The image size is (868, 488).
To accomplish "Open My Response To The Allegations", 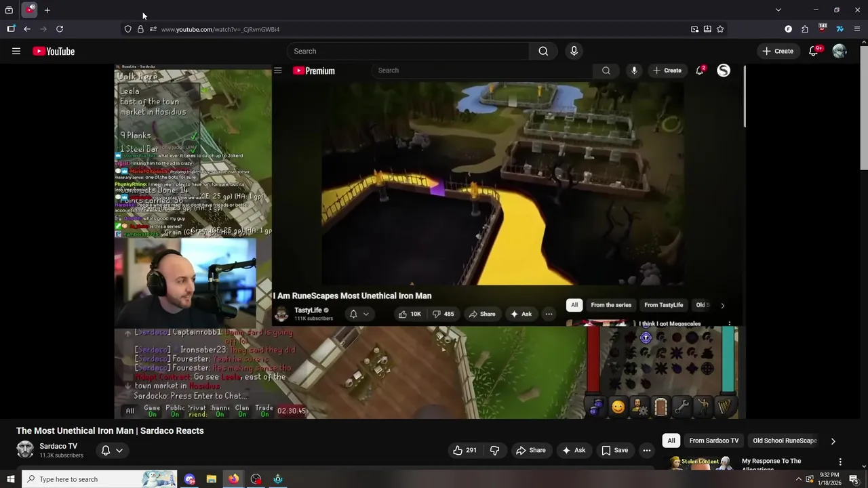I will (771, 464).
